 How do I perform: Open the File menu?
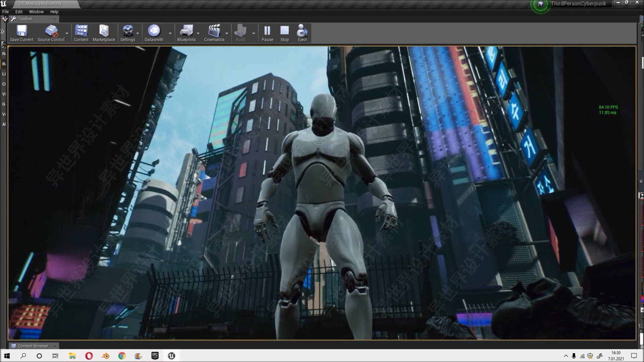tap(5, 11)
